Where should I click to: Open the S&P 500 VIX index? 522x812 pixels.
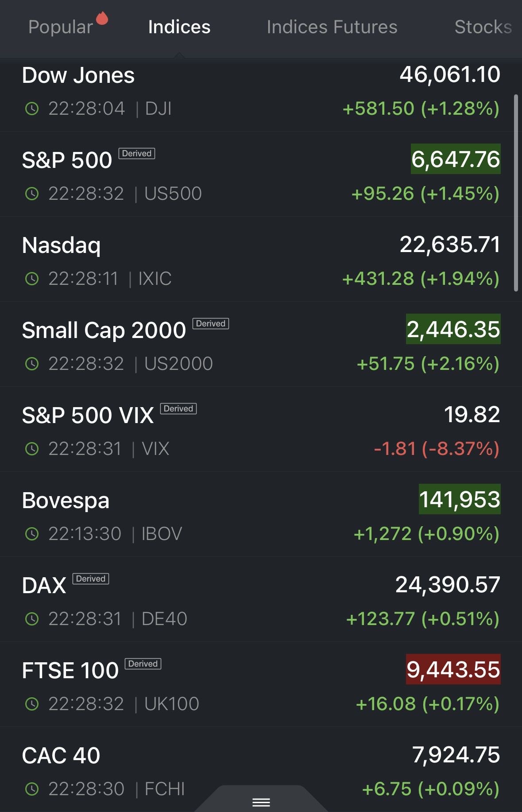[x=89, y=416]
